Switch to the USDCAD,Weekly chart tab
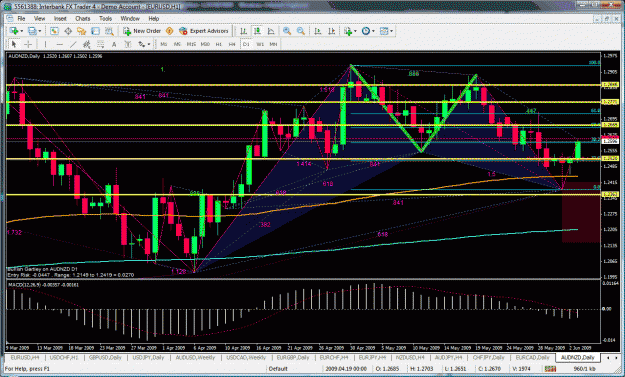Viewport: 625px width, 377px height. tap(246, 357)
